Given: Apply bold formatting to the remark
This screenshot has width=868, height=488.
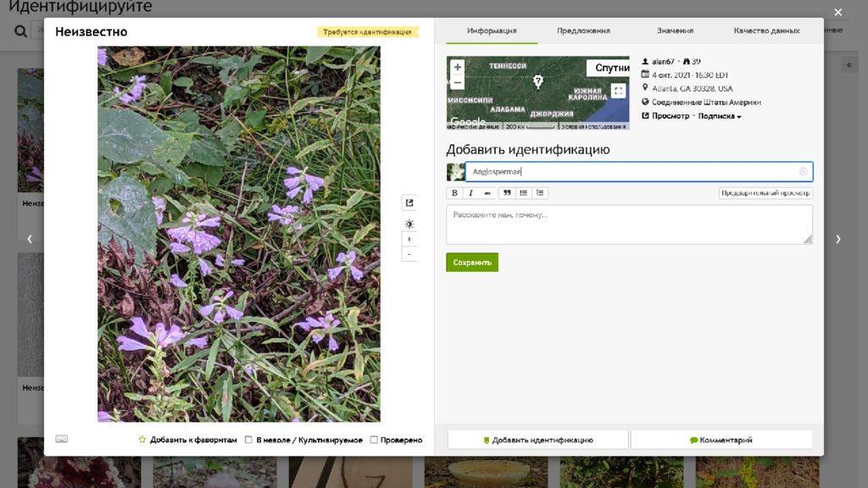Looking at the screenshot, I should (454, 193).
